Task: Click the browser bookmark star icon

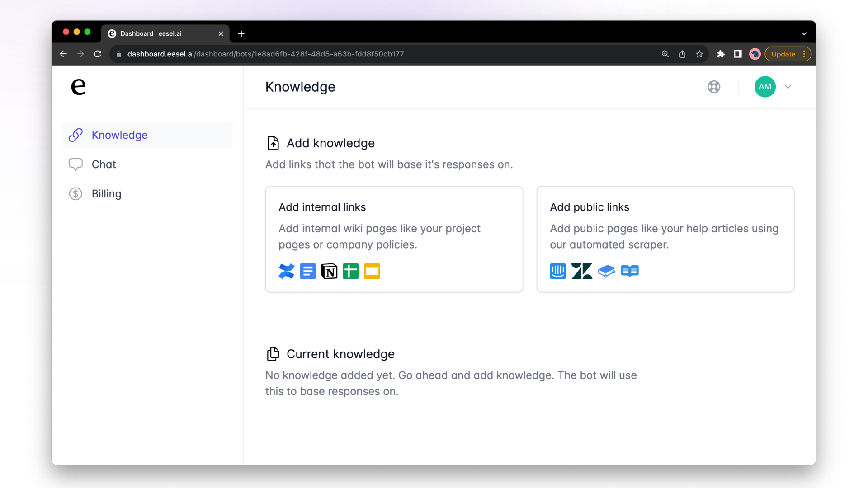Action: (700, 54)
